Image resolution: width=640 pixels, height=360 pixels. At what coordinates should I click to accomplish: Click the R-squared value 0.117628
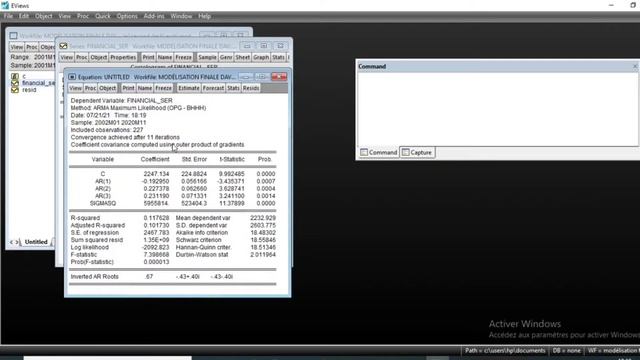click(156, 218)
